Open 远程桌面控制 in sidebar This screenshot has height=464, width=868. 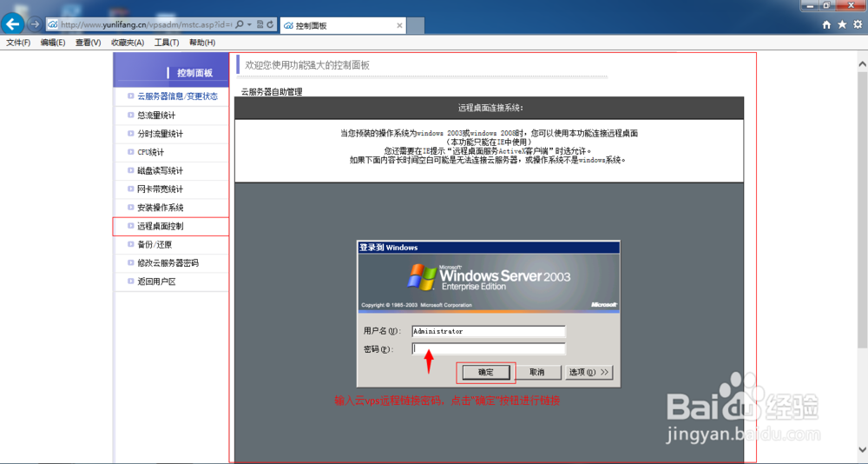coord(160,226)
